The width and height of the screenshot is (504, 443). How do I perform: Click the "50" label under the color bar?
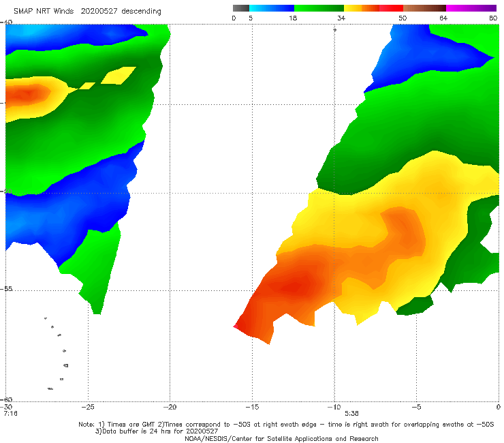(x=403, y=18)
